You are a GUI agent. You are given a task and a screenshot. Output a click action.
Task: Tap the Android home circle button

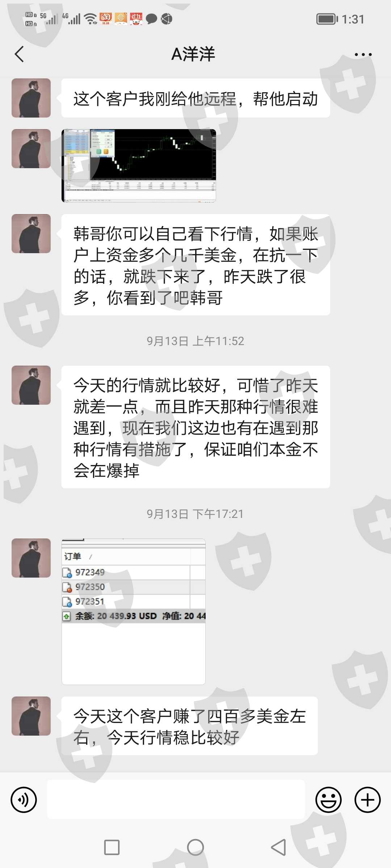[x=195, y=847]
